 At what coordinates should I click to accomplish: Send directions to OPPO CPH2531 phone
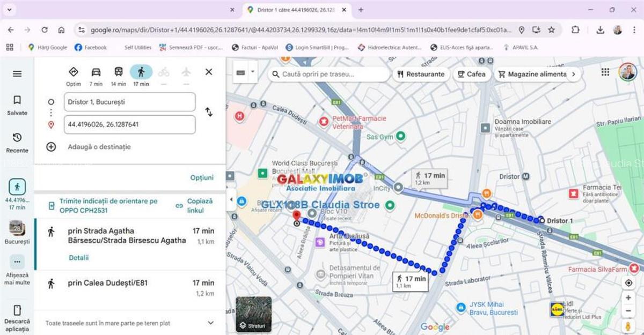103,206
